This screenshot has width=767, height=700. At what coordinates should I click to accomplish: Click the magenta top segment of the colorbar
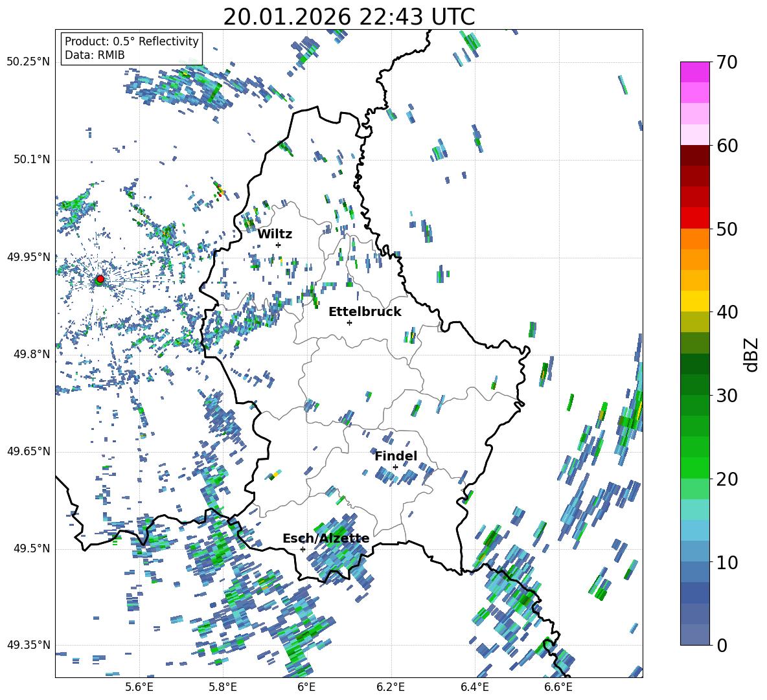(x=694, y=72)
